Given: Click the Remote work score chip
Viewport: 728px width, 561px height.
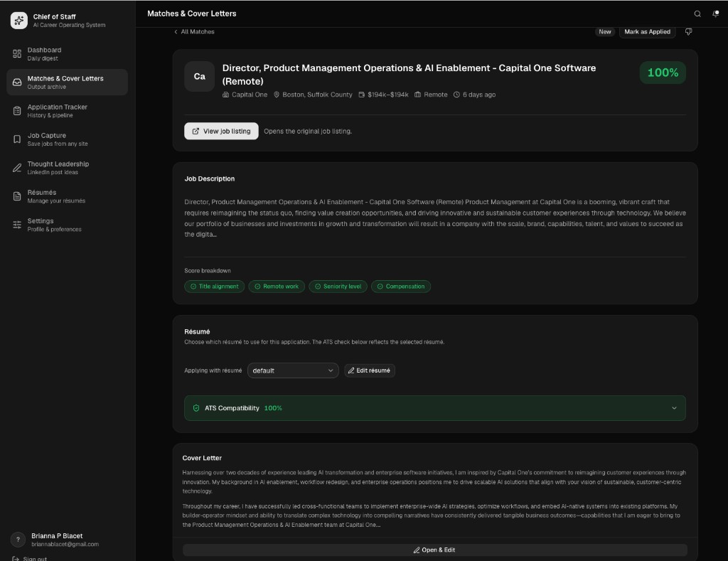Looking at the screenshot, I should pyautogui.click(x=277, y=287).
